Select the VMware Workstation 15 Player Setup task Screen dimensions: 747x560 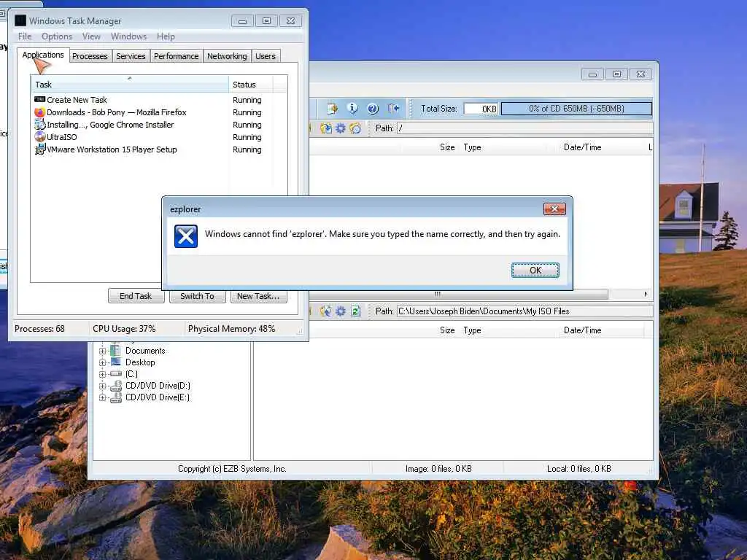click(x=159, y=149)
